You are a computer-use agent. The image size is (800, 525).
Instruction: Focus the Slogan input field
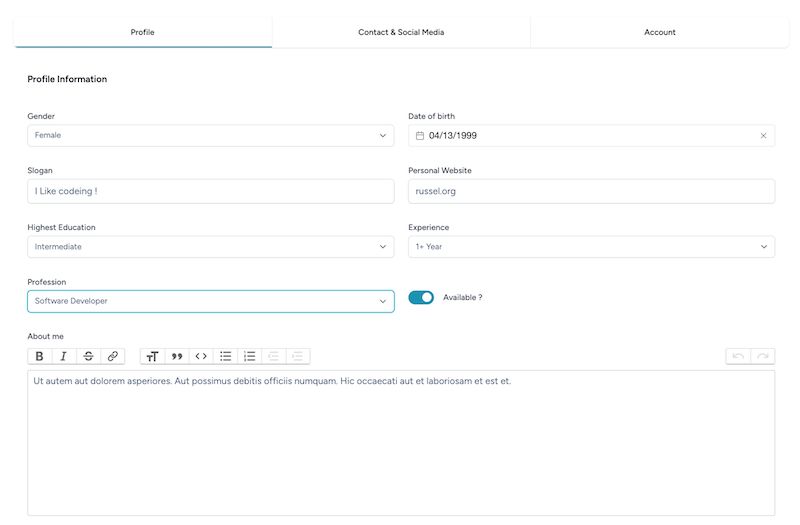pos(211,191)
